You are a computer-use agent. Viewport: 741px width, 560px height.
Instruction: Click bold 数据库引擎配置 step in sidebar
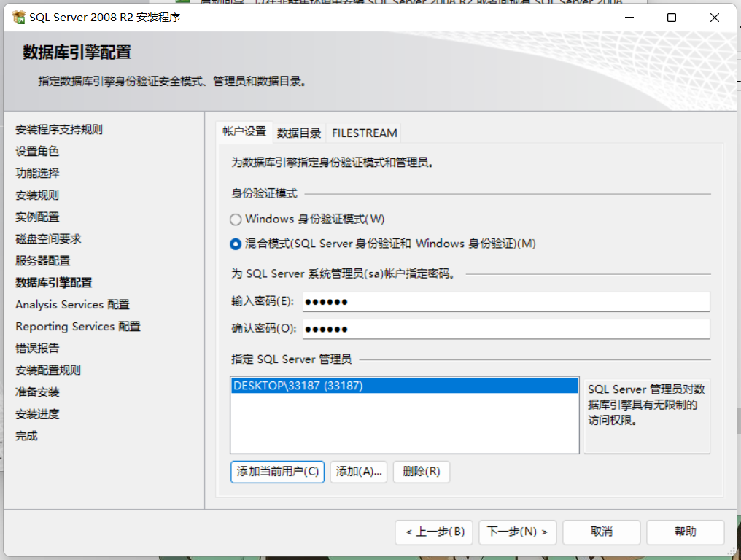(x=54, y=283)
